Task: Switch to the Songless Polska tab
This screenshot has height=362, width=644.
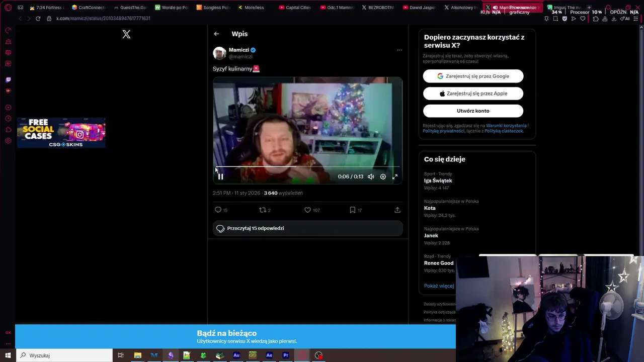Action: (x=213, y=8)
